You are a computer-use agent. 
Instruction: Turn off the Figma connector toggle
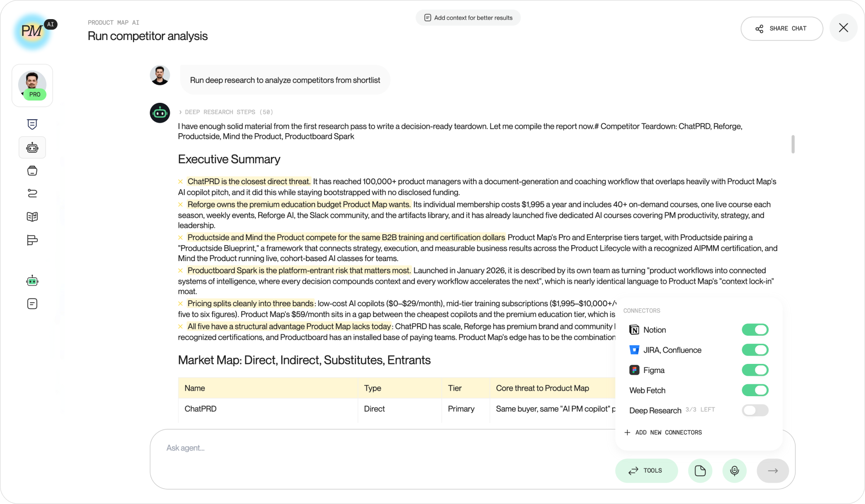[755, 370]
